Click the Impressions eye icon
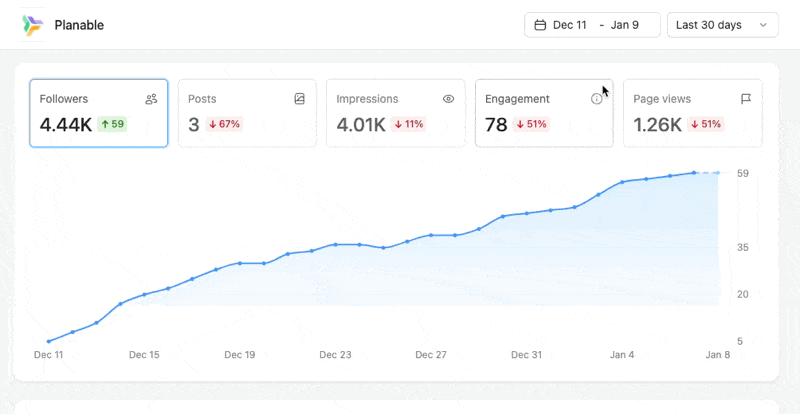Image resolution: width=800 pixels, height=414 pixels. [x=448, y=99]
